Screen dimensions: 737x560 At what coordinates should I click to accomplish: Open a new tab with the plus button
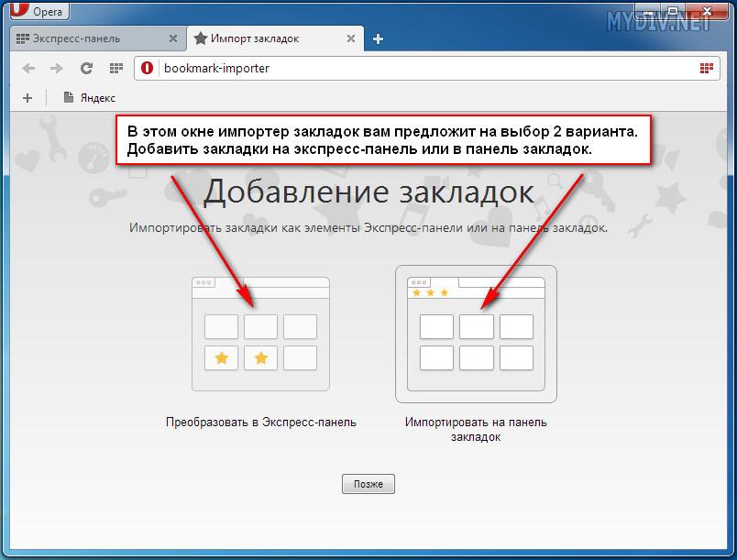(378, 38)
